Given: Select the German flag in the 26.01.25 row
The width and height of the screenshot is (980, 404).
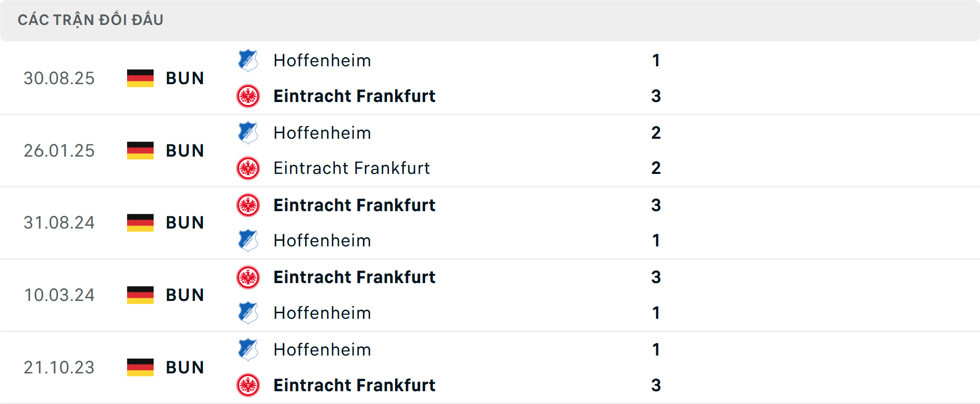Looking at the screenshot, I should (140, 150).
